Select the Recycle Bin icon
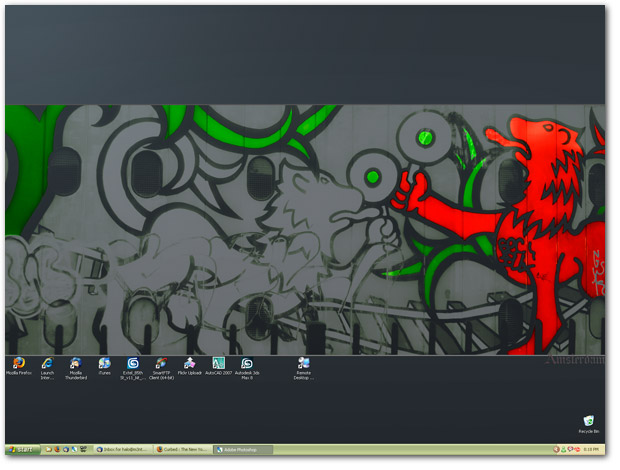 click(x=588, y=422)
